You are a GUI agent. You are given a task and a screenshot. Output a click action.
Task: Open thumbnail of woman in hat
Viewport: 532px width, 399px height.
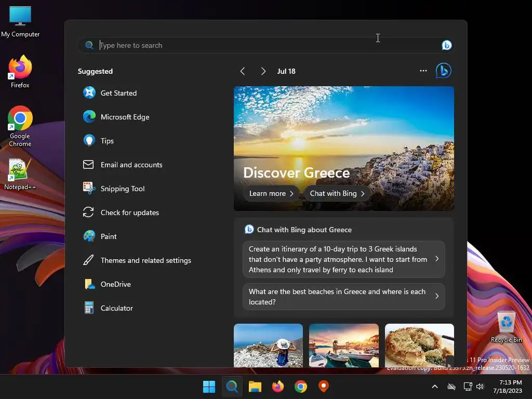(x=268, y=345)
